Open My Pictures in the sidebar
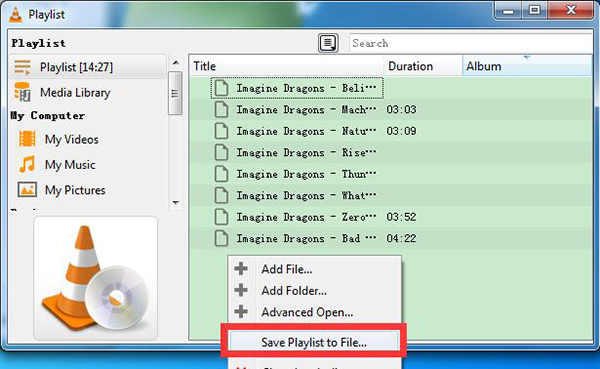The width and height of the screenshot is (600, 369). tap(75, 190)
